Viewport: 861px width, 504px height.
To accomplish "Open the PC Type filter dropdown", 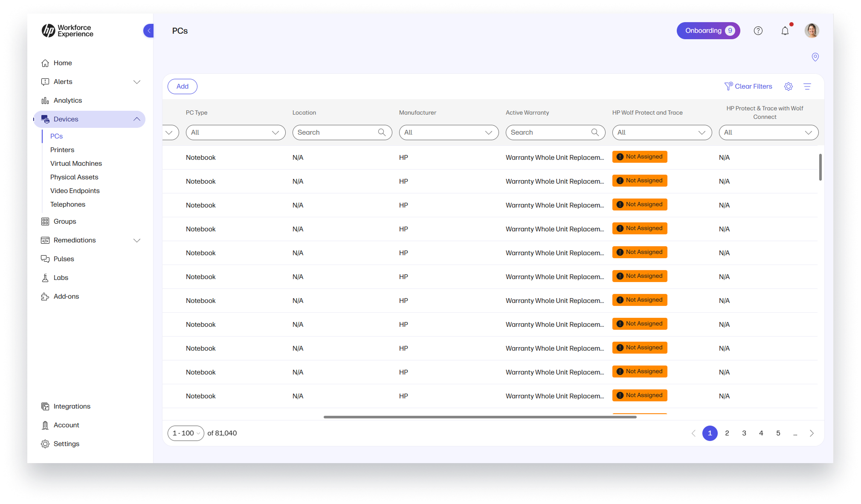I will (x=235, y=132).
